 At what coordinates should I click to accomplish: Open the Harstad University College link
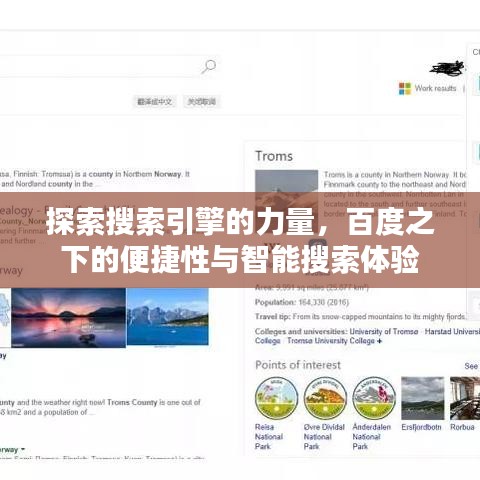click(x=452, y=331)
